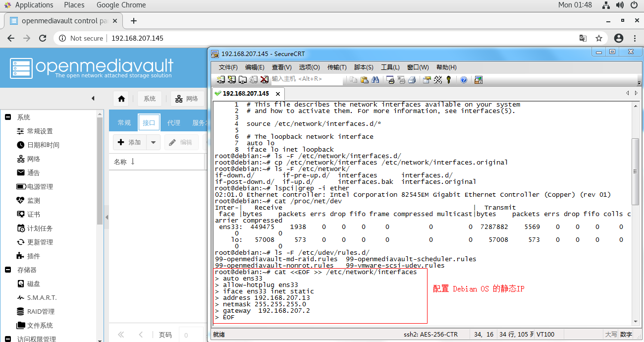
Task: Click the 网络 breadcrumb button
Action: [x=187, y=99]
